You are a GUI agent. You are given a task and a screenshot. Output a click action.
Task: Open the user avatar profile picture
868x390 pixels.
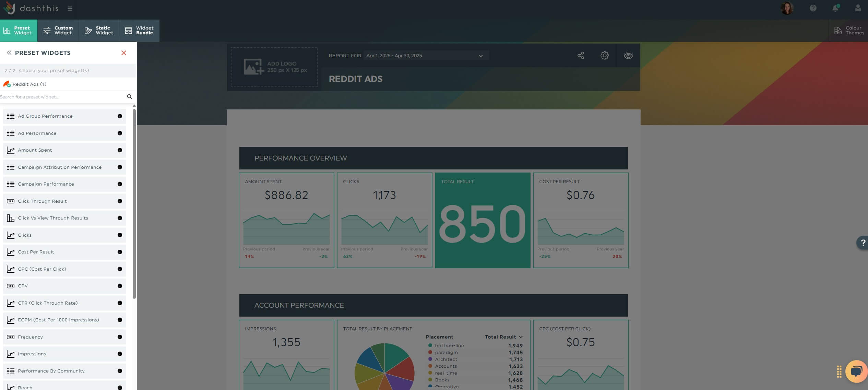pyautogui.click(x=787, y=8)
